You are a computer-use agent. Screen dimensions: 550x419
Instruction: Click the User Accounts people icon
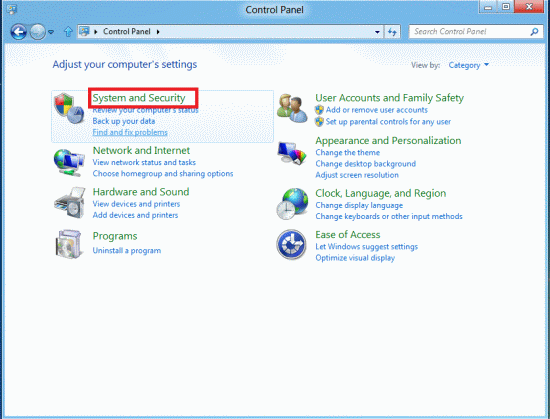coord(292,108)
